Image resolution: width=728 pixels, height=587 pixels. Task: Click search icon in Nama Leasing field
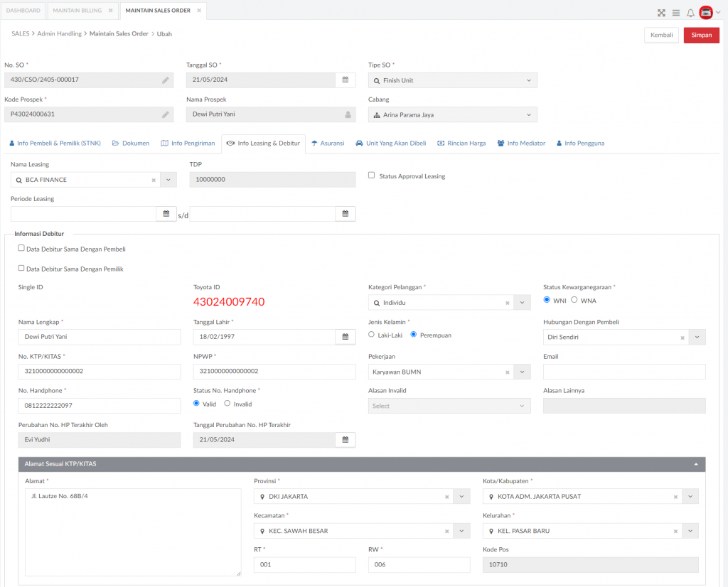(x=19, y=180)
